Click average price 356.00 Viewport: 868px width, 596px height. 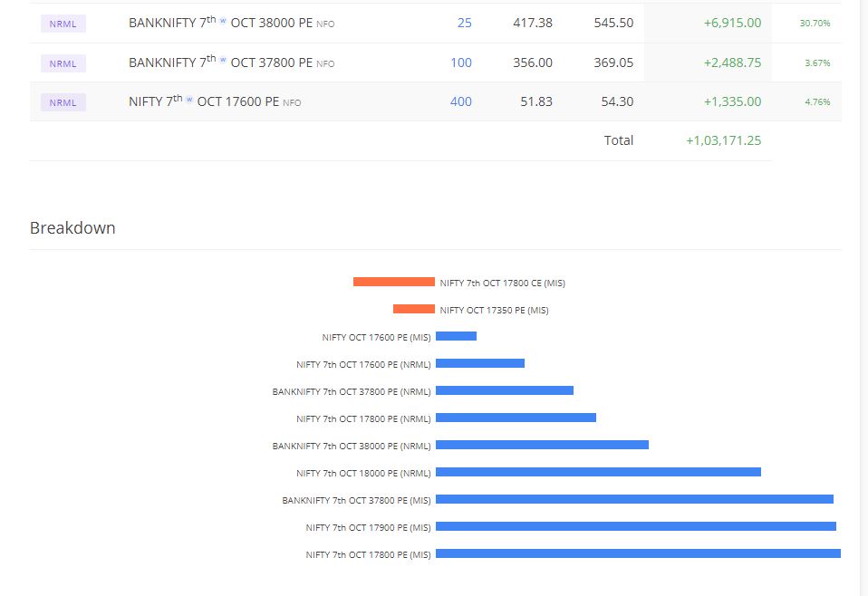(x=533, y=62)
